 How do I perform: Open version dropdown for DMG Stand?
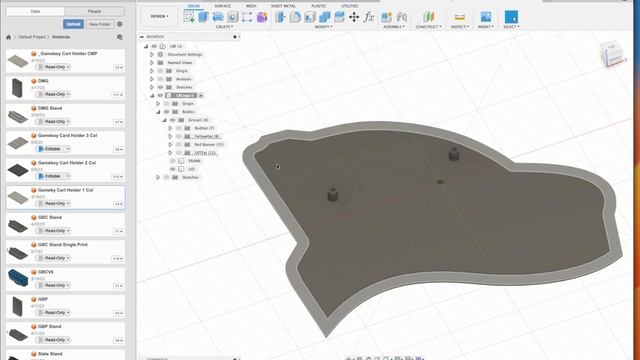[x=118, y=122]
